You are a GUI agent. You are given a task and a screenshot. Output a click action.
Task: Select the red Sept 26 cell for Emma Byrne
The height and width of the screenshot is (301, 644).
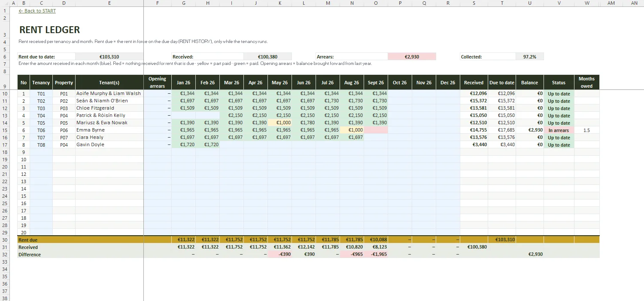376,130
